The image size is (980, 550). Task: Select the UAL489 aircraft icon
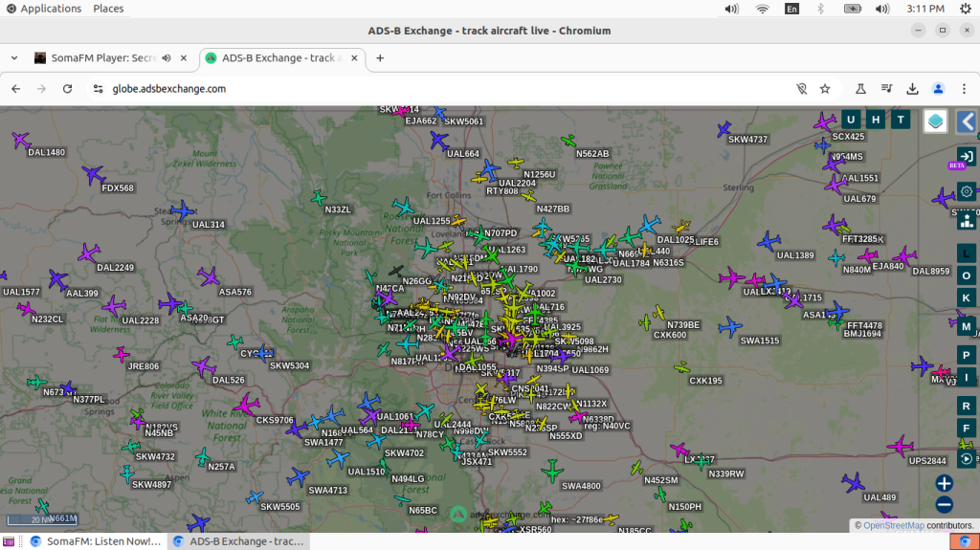[853, 482]
